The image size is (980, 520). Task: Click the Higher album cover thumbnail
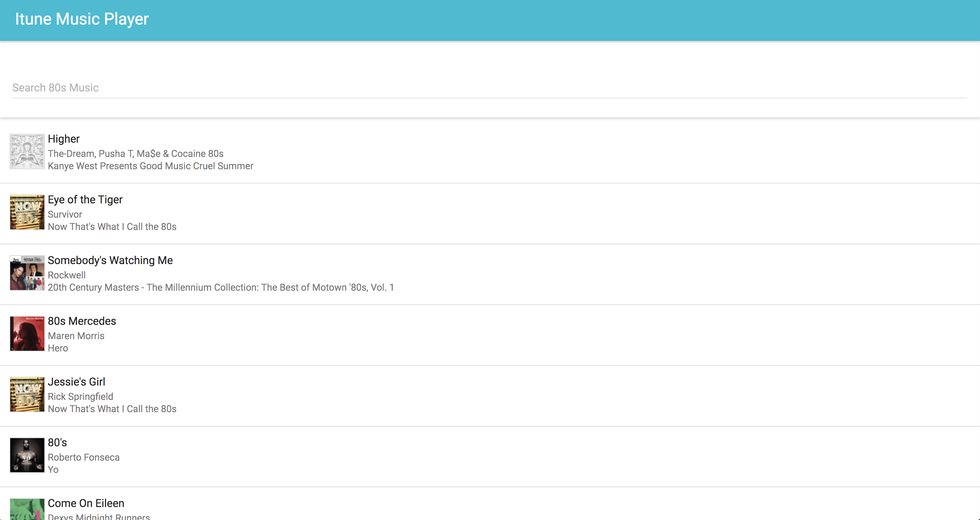click(x=27, y=151)
